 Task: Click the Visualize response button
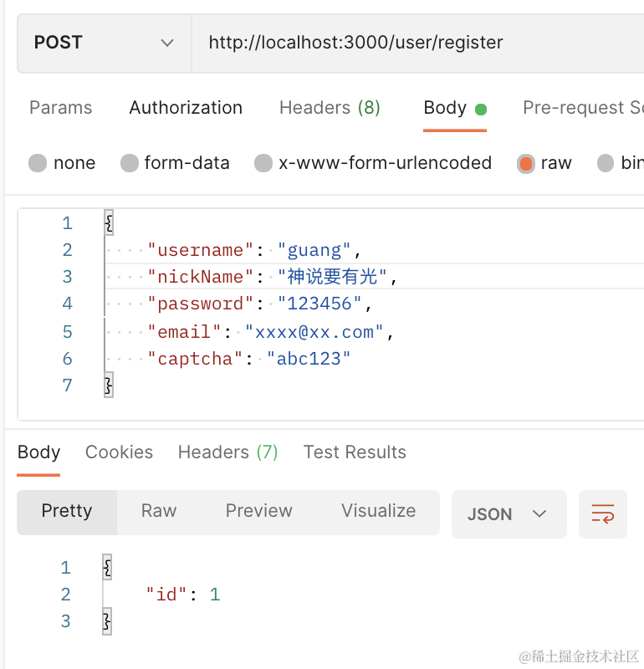[x=378, y=511]
